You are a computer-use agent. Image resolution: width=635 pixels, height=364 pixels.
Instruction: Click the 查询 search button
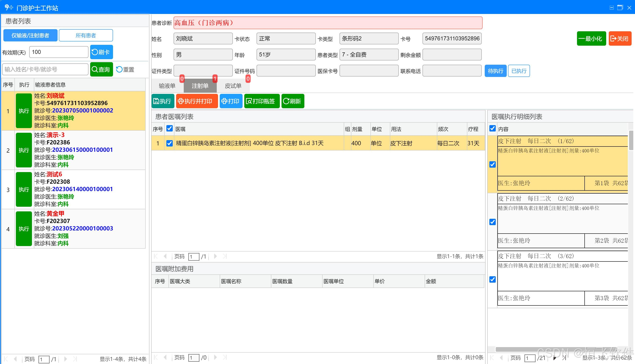click(x=101, y=69)
